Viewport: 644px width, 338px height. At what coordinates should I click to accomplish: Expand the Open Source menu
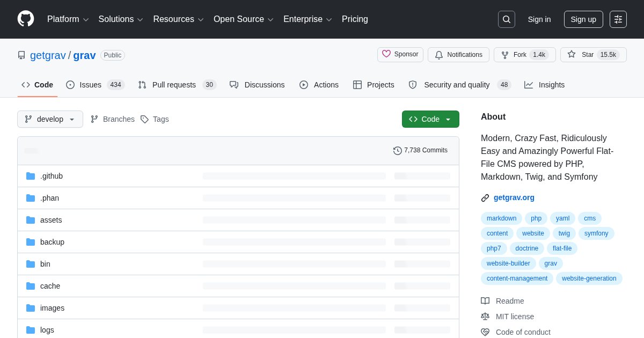point(244,19)
